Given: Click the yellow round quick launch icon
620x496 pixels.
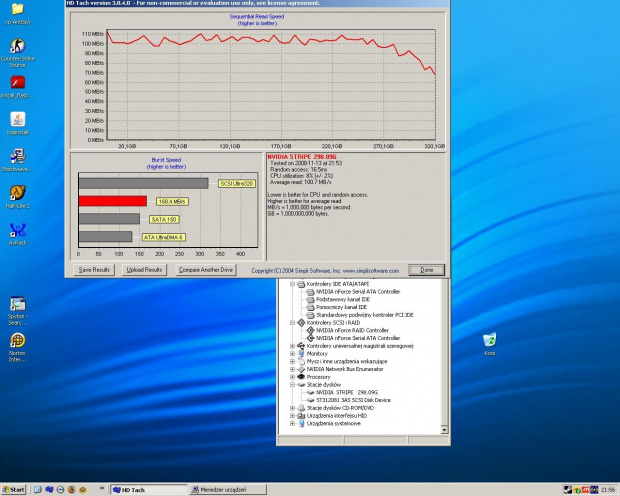Looking at the screenshot, I should point(83,490).
